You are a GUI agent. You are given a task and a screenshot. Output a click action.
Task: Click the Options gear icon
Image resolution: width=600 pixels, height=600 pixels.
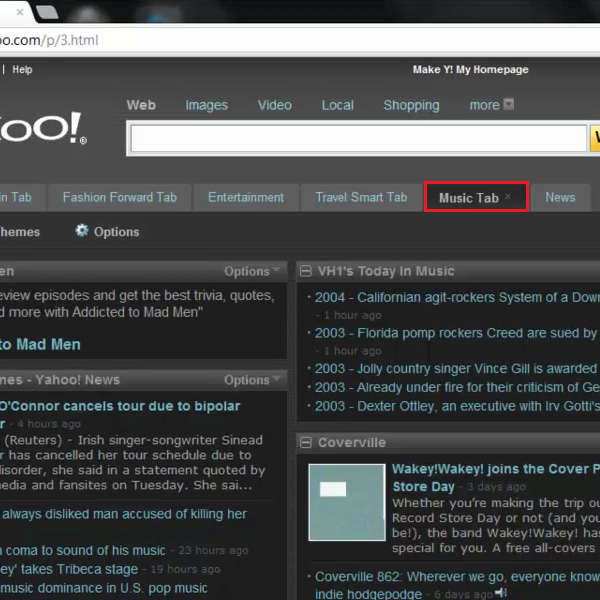coord(82,230)
